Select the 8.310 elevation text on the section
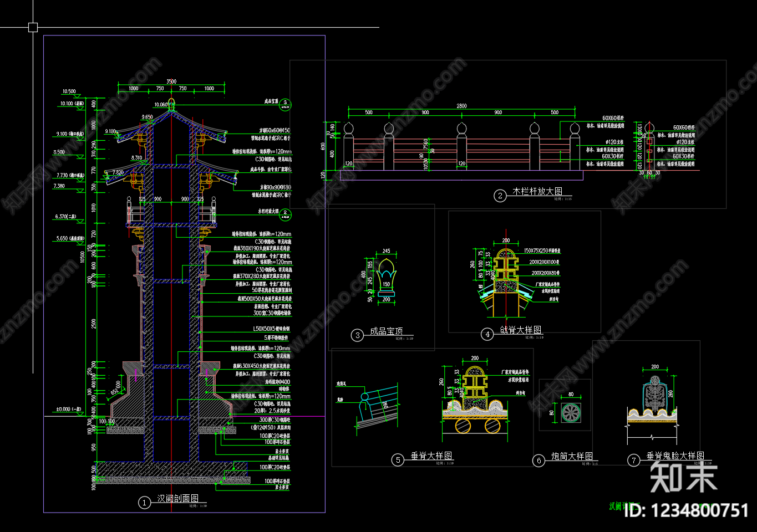This screenshot has width=757, height=532. 136,157
